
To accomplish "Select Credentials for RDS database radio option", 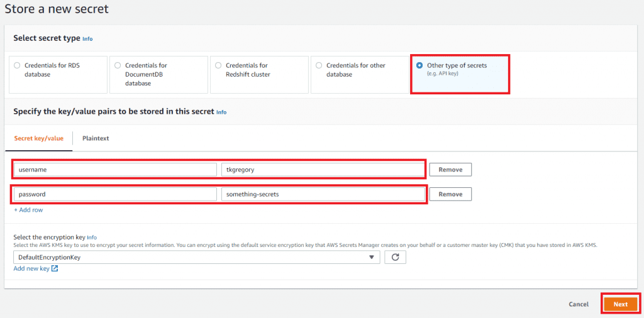I will 17,65.
